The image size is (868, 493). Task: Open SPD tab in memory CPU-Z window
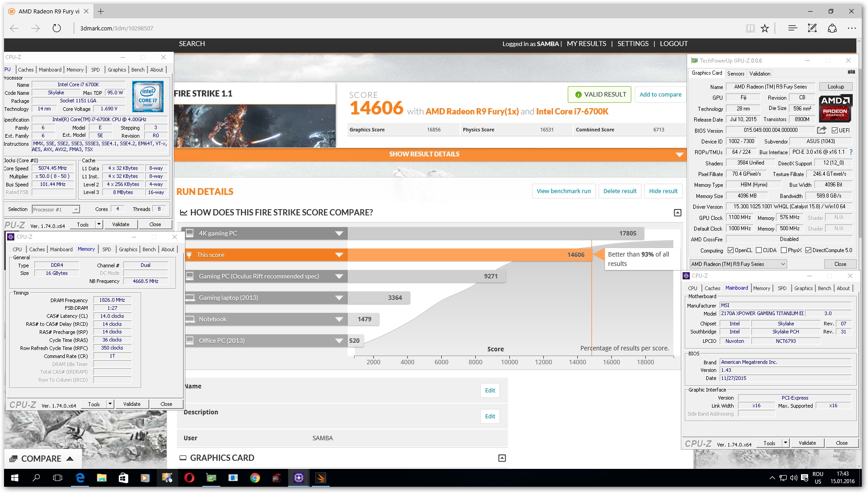click(x=107, y=249)
